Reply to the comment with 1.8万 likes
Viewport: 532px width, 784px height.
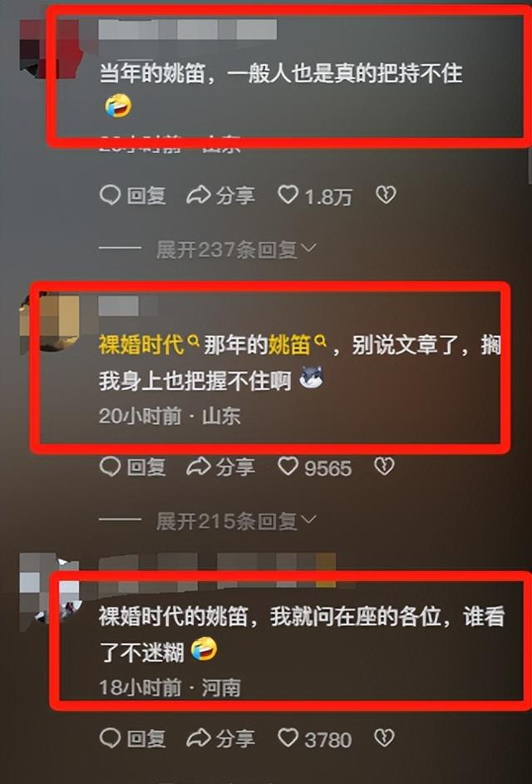point(132,195)
